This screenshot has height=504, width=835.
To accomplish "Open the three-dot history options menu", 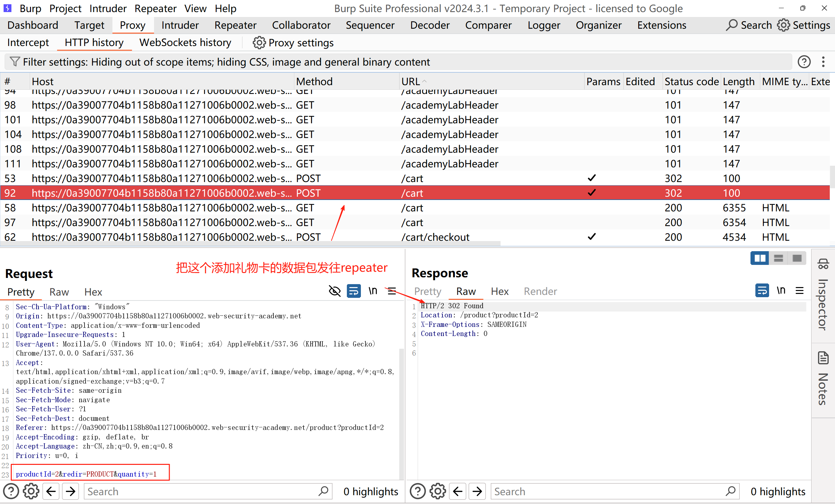I will point(823,62).
